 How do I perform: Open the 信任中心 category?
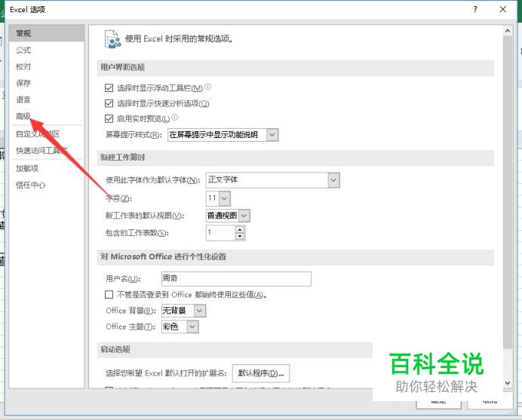pos(47,185)
